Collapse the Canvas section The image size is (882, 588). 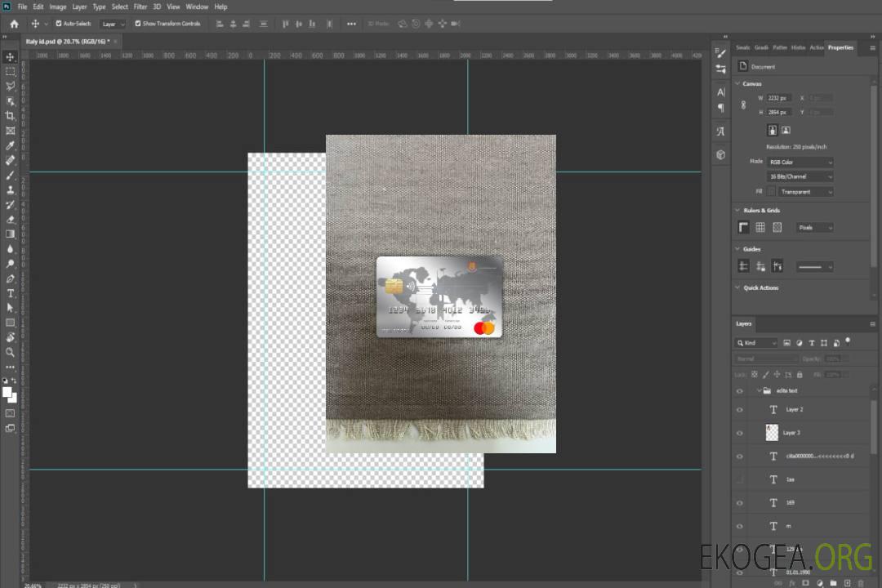(737, 83)
